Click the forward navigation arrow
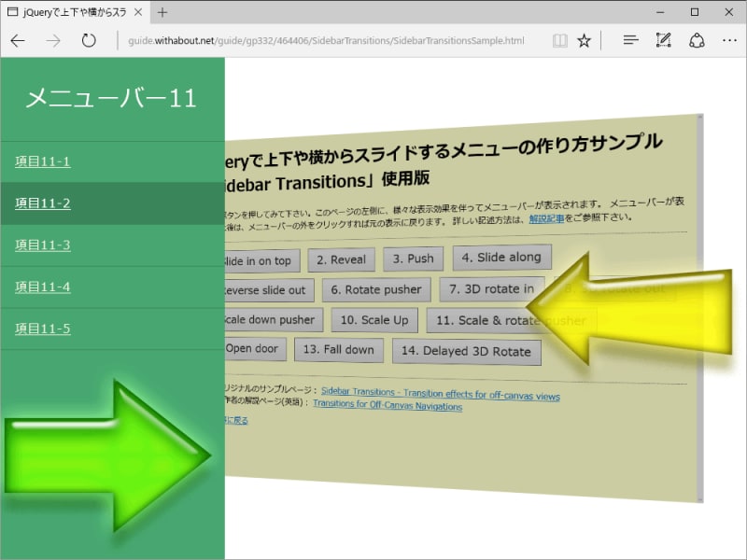Image resolution: width=747 pixels, height=560 pixels. tap(53, 40)
